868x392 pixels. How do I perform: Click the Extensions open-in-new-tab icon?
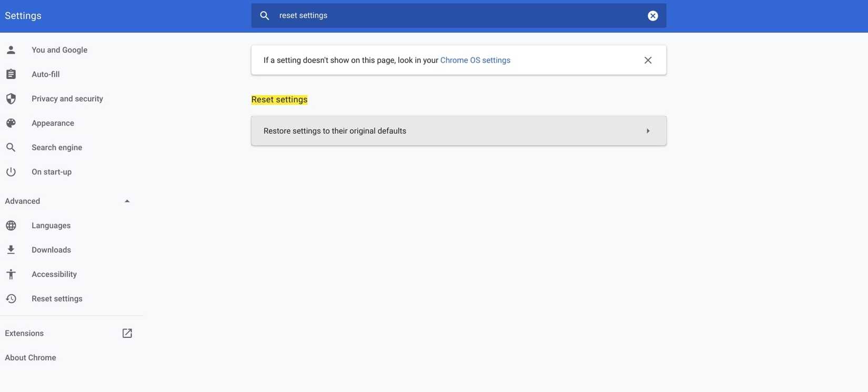[127, 333]
